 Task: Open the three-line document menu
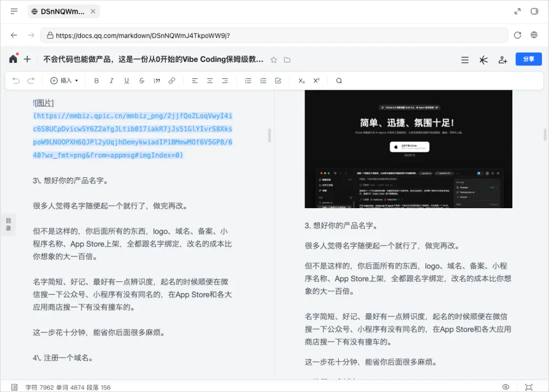pyautogui.click(x=465, y=60)
